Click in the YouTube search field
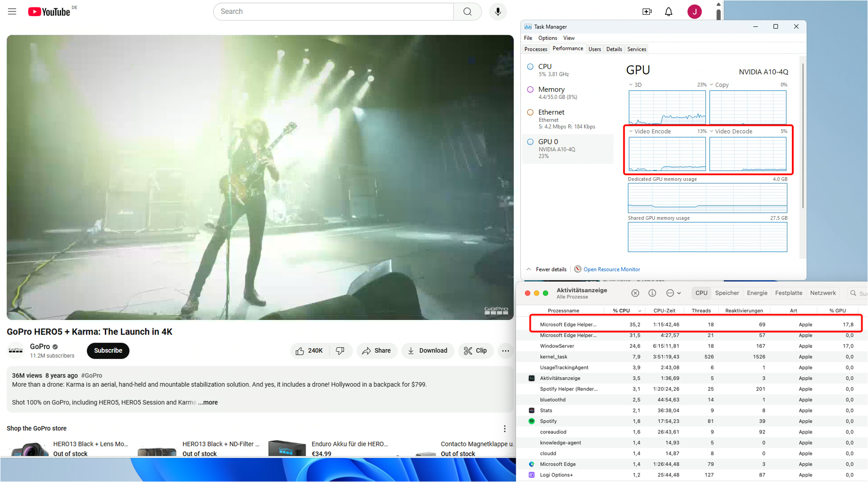The height and width of the screenshot is (482, 868). click(x=333, y=12)
